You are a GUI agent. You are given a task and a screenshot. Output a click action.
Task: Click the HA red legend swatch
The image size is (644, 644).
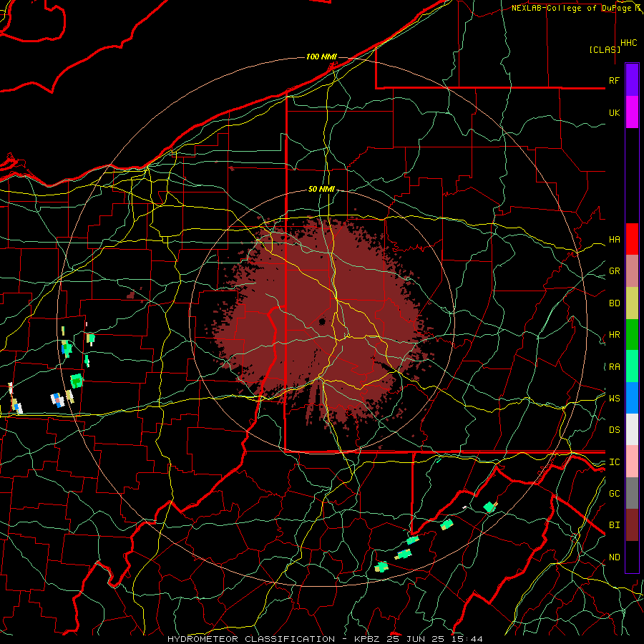[632, 239]
